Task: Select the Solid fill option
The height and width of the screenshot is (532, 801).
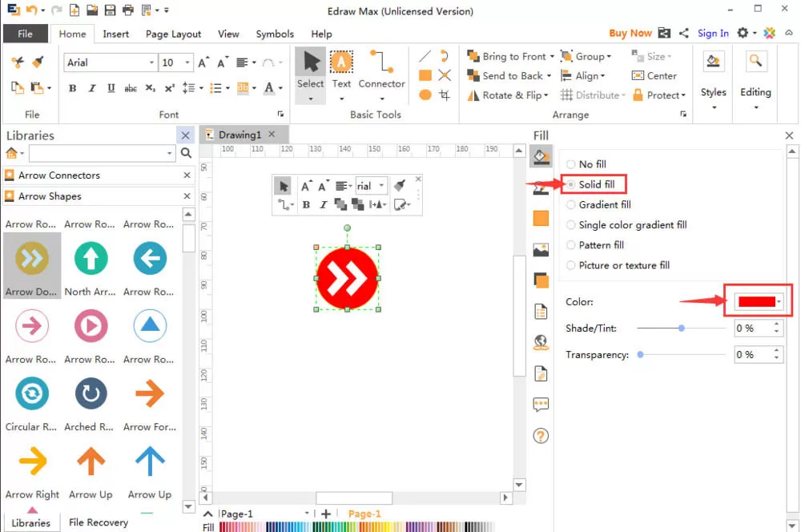Action: [590, 184]
